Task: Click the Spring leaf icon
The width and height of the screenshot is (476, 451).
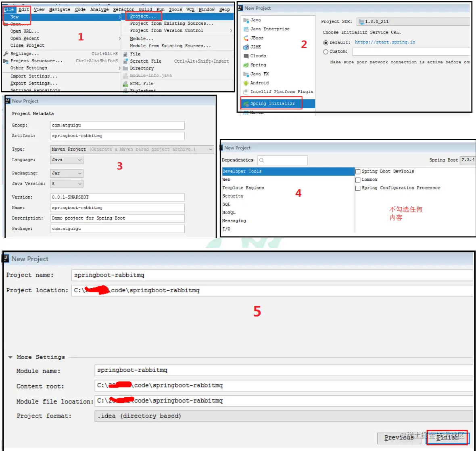Action: [246, 65]
